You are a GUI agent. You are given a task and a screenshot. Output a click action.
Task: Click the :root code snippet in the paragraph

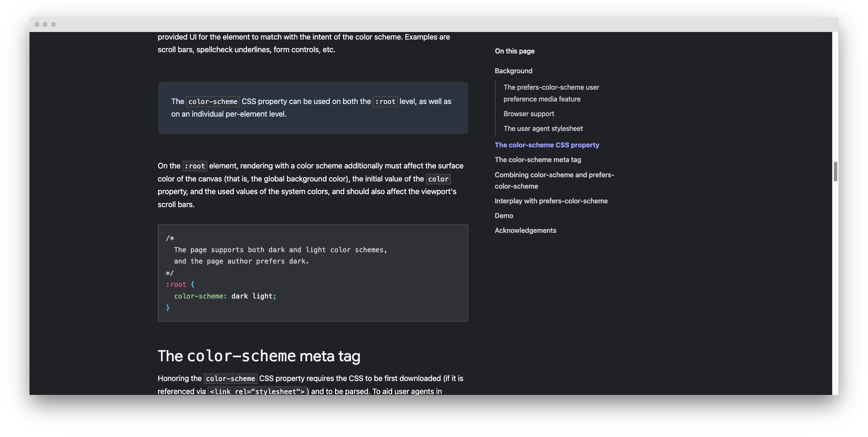click(194, 166)
